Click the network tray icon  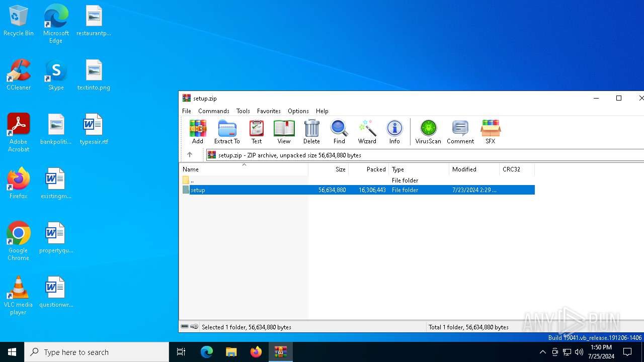tap(567, 352)
